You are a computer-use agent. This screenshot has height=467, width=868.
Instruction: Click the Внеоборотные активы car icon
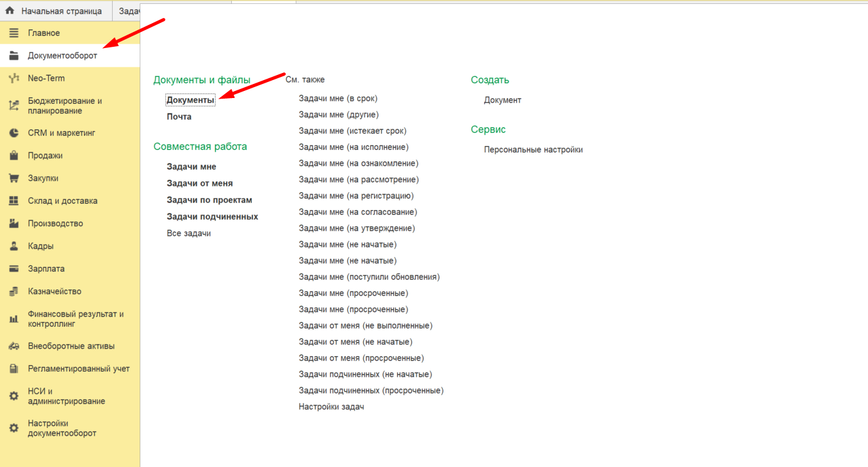13,346
